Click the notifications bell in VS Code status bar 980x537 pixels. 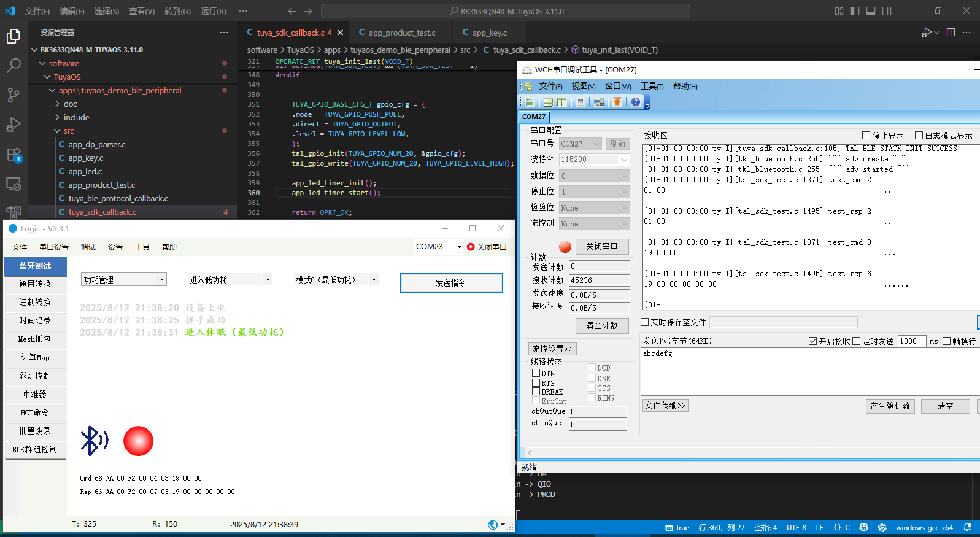coord(968,527)
